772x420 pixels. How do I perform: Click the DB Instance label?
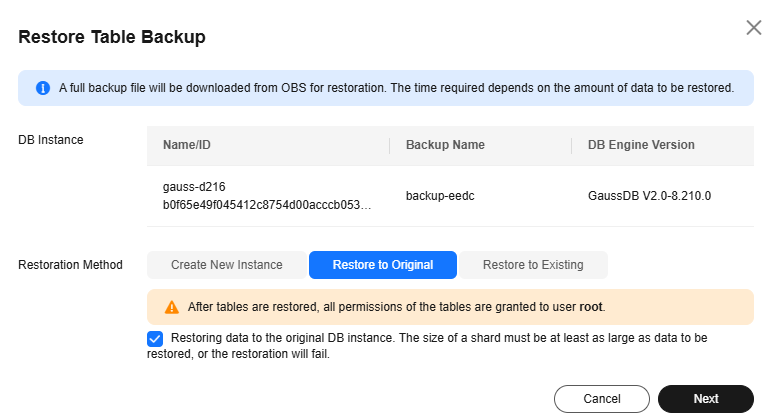pos(51,140)
